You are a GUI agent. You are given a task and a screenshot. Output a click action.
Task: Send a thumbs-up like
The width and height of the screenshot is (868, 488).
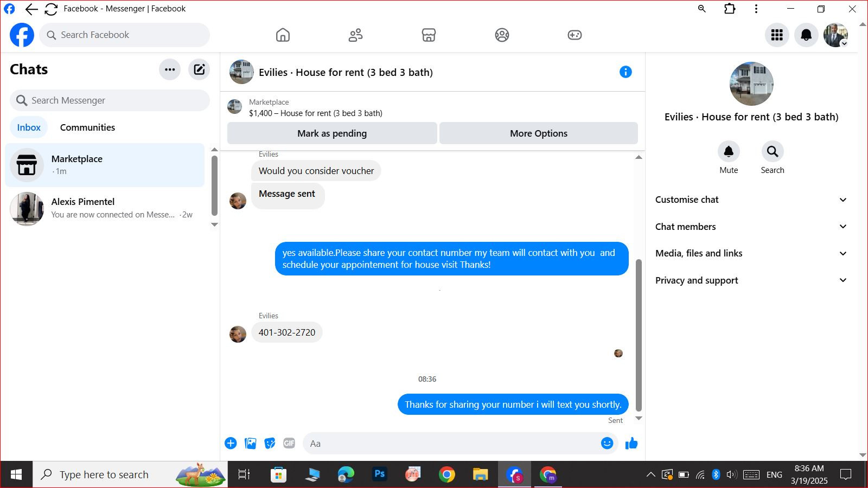tap(631, 444)
